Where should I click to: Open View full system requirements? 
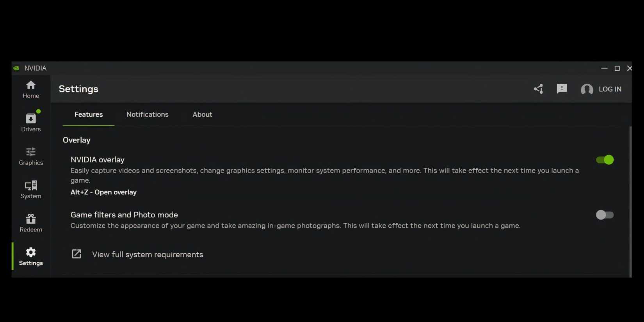(x=148, y=254)
